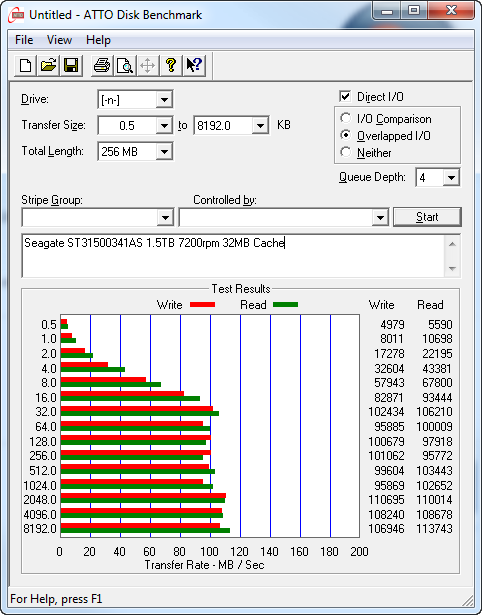Click the disabled move arrows icon
Screen dimensions: 482x615
[147, 65]
